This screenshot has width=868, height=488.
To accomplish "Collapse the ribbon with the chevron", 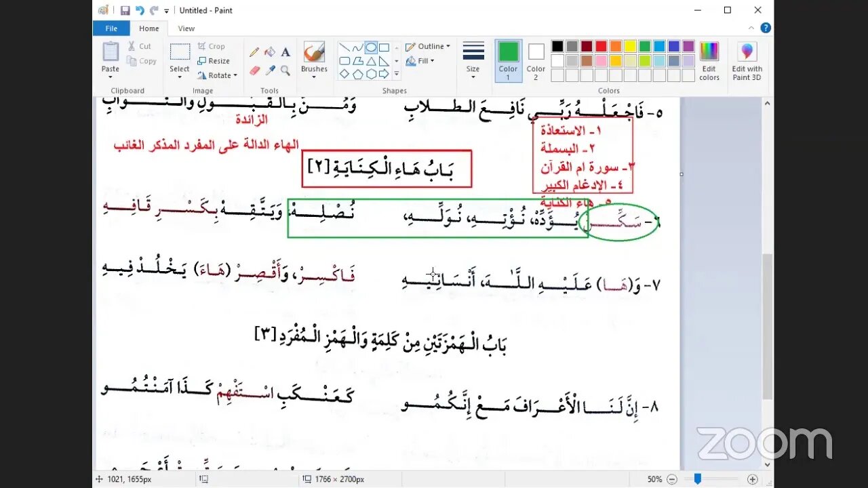I will pyautogui.click(x=751, y=28).
